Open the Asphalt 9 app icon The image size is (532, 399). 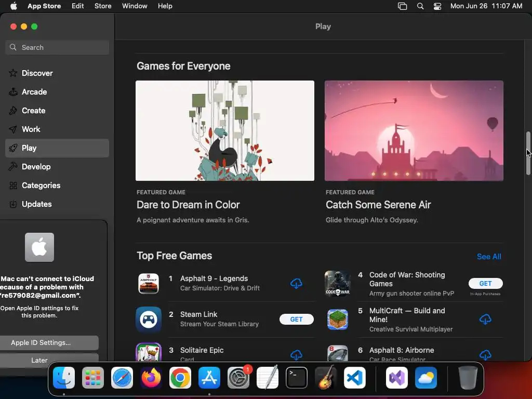pos(149,283)
